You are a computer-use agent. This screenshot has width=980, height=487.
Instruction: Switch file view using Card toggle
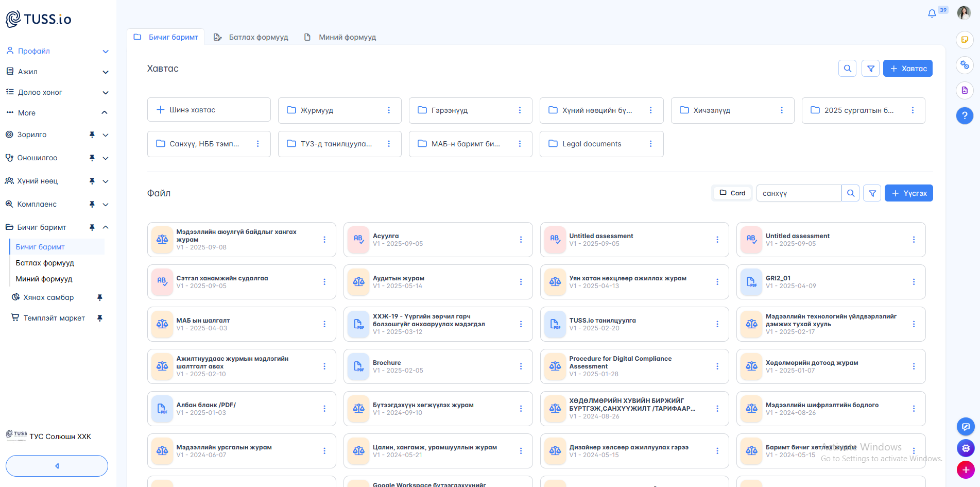click(732, 193)
